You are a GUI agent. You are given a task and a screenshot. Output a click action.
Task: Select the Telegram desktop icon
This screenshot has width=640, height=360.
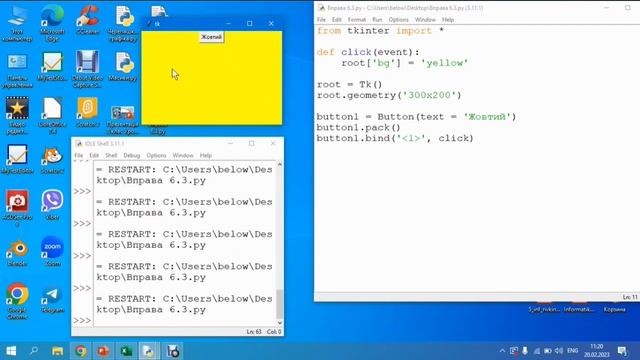pos(52,299)
